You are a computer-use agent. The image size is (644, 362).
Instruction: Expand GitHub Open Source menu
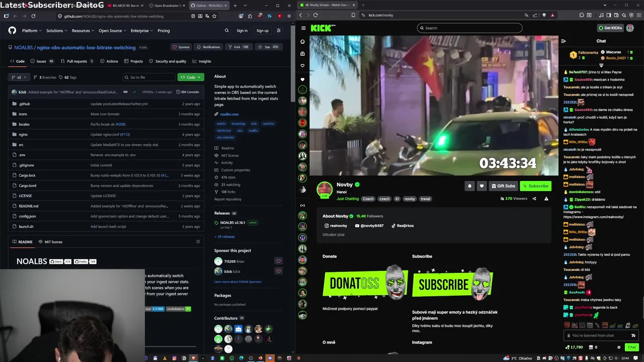tap(112, 31)
